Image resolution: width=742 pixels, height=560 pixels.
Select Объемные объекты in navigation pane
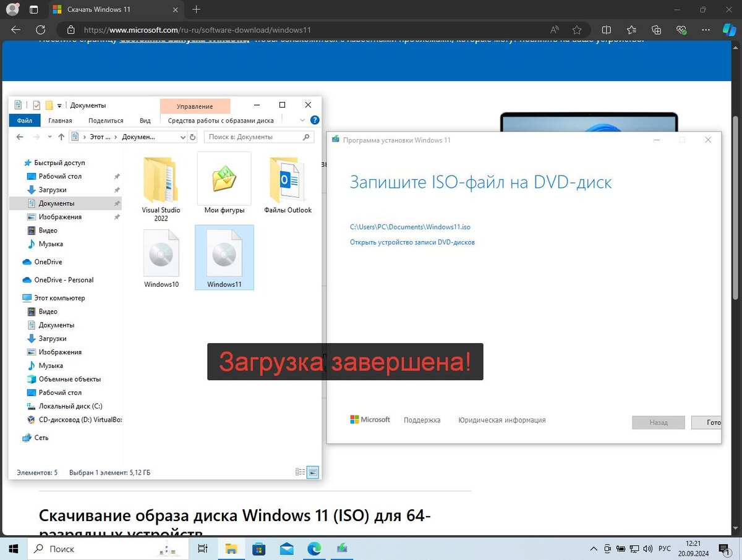click(69, 379)
